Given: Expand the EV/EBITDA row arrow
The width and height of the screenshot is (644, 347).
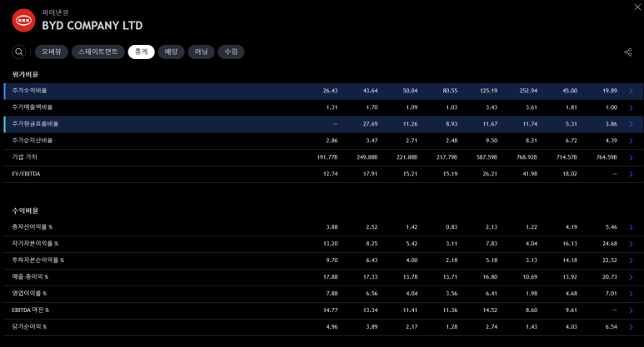Looking at the screenshot, I should tap(632, 174).
